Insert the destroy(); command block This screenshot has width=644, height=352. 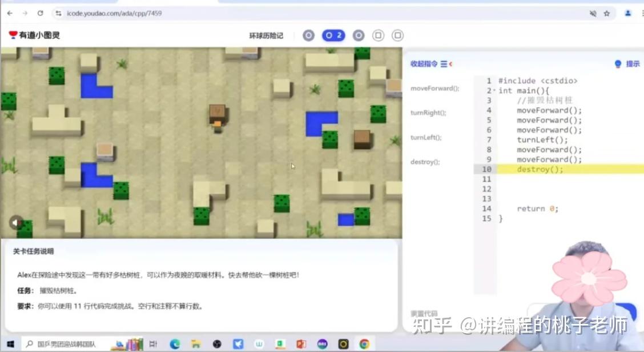point(425,162)
